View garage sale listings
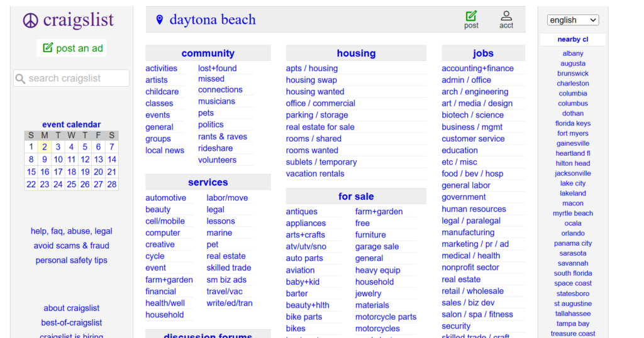The width and height of the screenshot is (644, 338). click(x=377, y=246)
